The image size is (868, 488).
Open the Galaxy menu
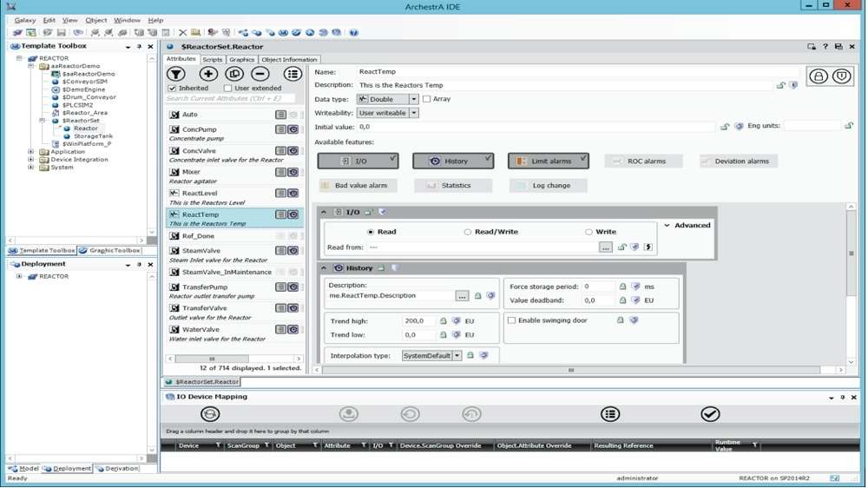tap(25, 20)
